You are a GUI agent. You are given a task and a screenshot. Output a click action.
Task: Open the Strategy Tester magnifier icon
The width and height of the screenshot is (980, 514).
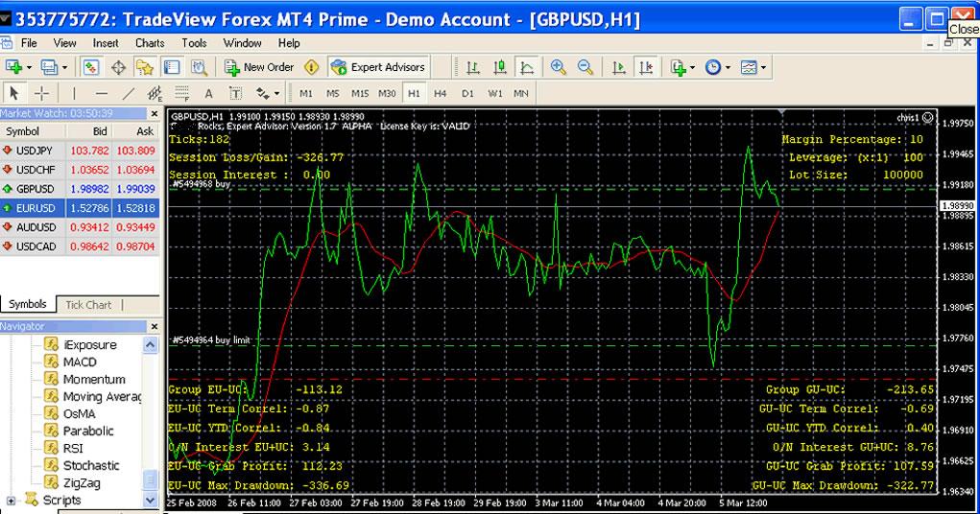[199, 67]
